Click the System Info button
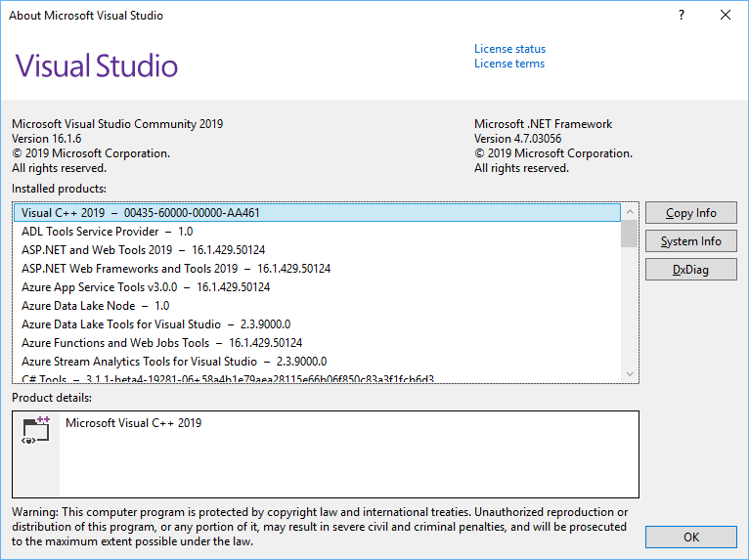 click(x=690, y=241)
